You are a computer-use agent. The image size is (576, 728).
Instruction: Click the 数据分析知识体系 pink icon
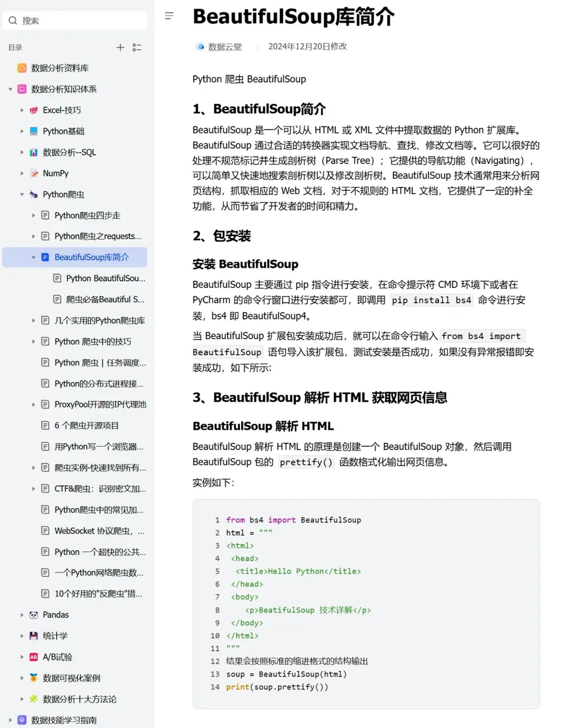[x=22, y=89]
